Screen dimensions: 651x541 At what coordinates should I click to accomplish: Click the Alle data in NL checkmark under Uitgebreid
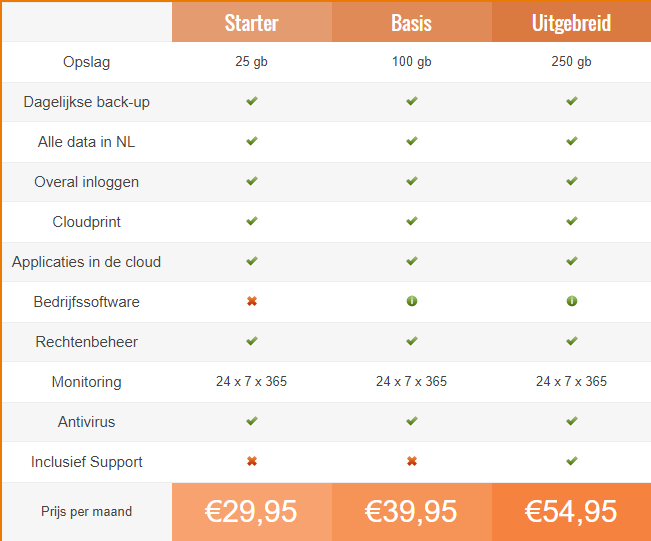pos(572,141)
